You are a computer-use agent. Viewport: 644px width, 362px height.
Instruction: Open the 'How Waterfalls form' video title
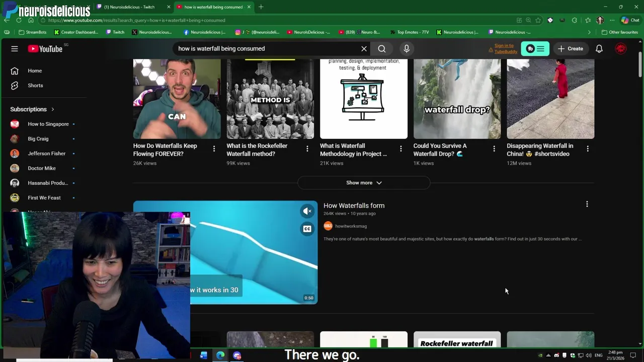[354, 206]
